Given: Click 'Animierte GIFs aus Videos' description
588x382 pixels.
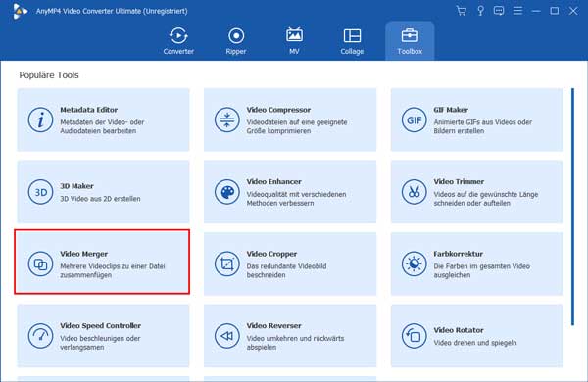Looking at the screenshot, I should coord(482,126).
